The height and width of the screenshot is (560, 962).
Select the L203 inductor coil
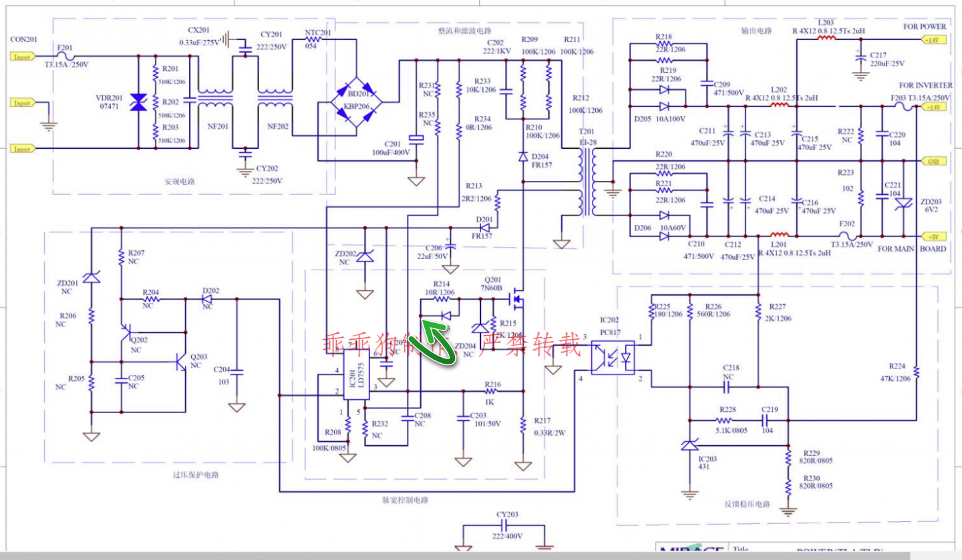pyautogui.click(x=826, y=39)
